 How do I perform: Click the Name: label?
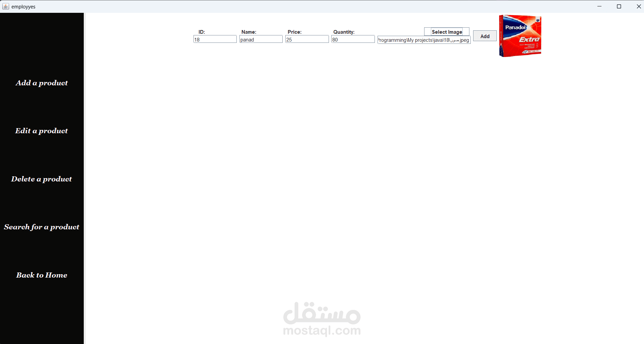click(249, 32)
